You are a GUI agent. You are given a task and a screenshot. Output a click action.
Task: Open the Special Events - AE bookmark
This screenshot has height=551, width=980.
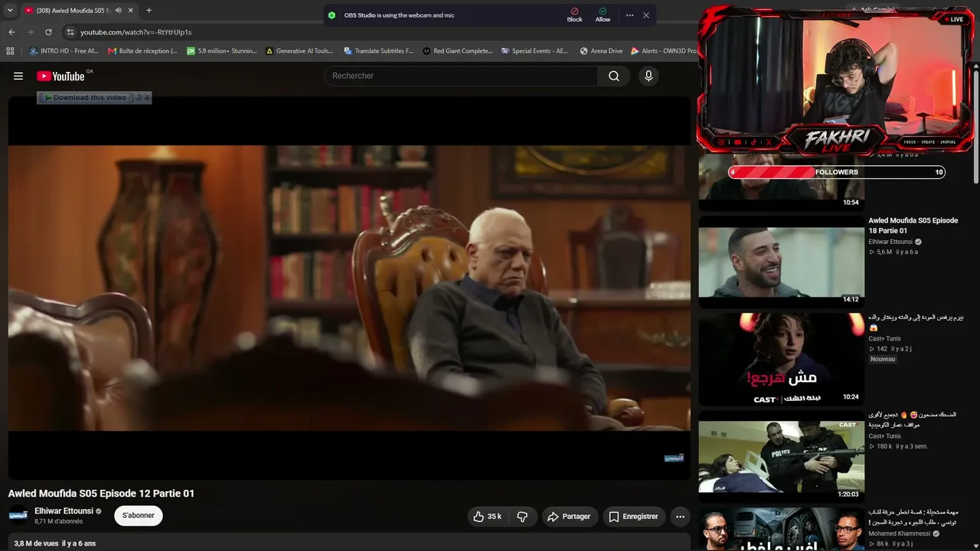click(x=535, y=51)
